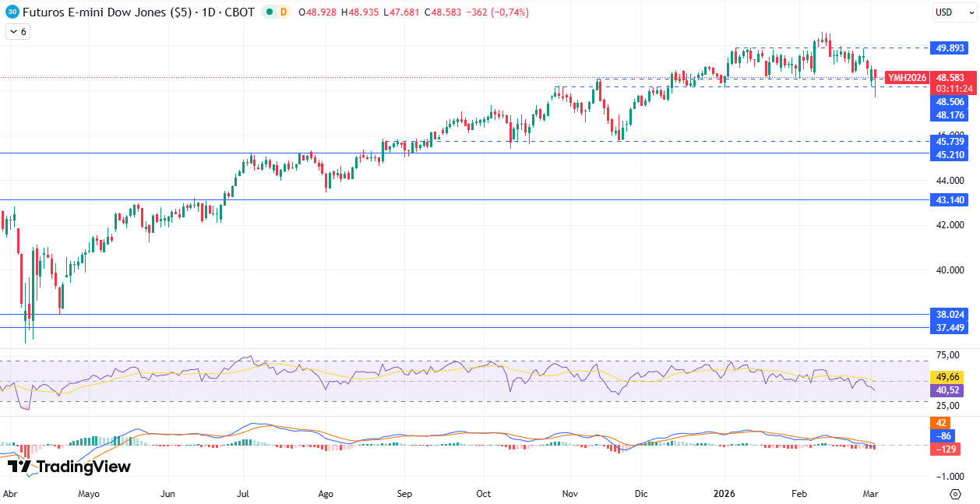Collapse the indicator legend showing 6

click(17, 32)
